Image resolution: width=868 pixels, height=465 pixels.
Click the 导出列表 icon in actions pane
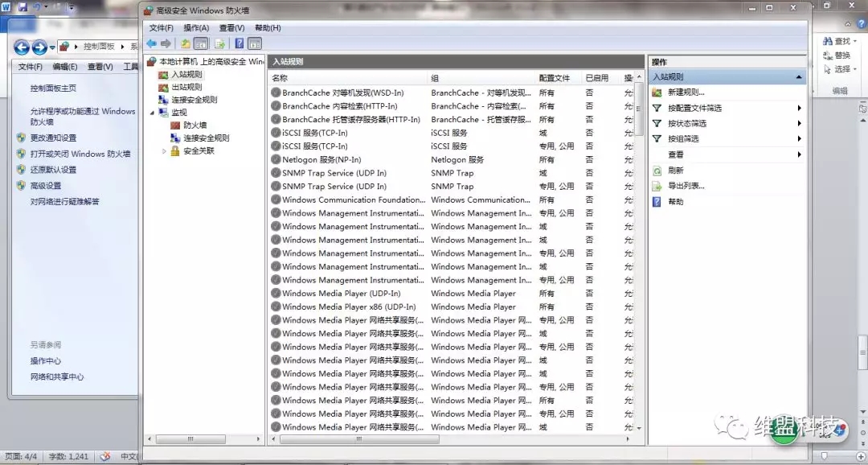click(657, 186)
